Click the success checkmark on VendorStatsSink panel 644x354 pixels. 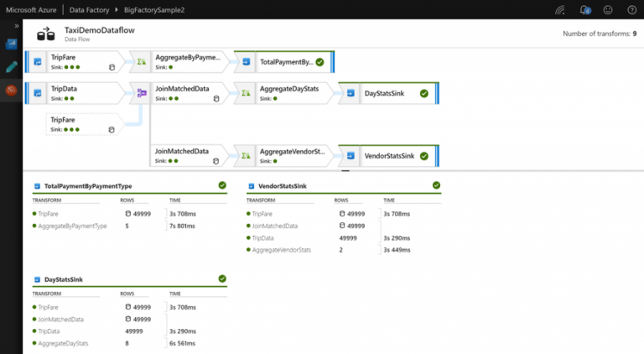point(436,185)
